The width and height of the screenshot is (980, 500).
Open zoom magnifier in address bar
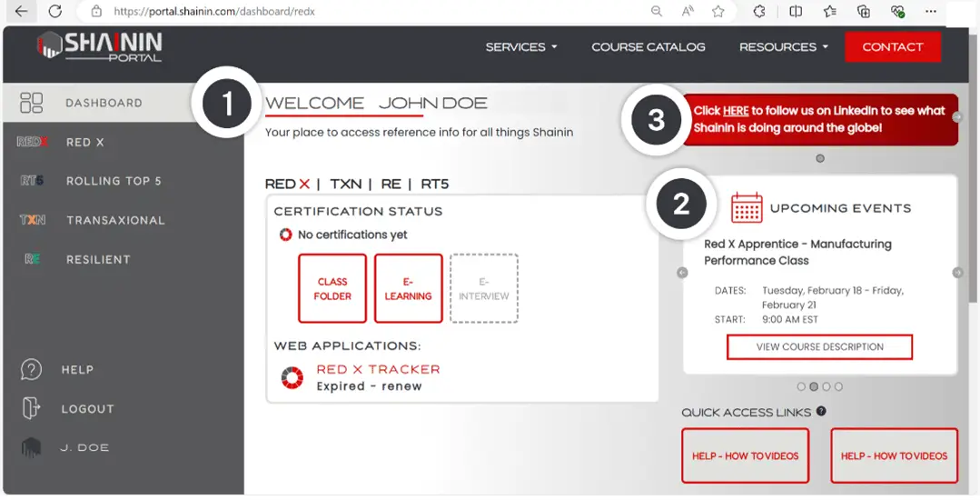pyautogui.click(x=657, y=11)
